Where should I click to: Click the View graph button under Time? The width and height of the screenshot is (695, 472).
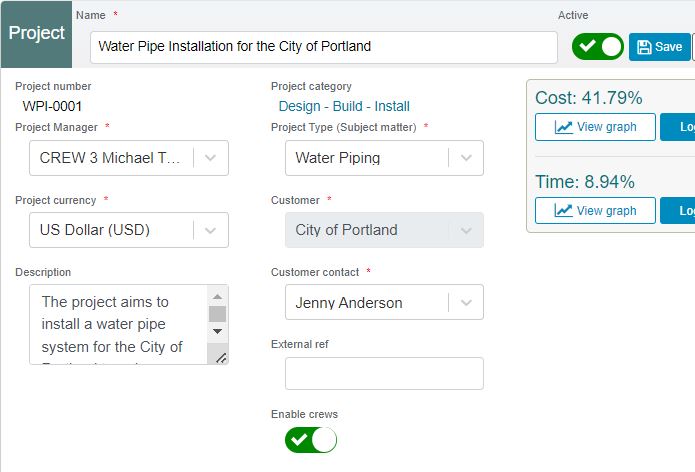point(595,211)
